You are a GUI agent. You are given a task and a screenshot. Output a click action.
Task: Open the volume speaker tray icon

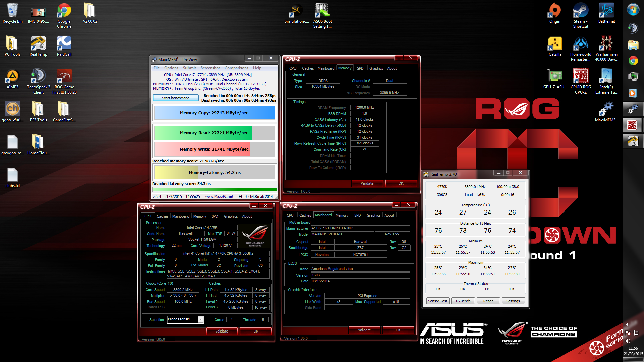pos(627,341)
